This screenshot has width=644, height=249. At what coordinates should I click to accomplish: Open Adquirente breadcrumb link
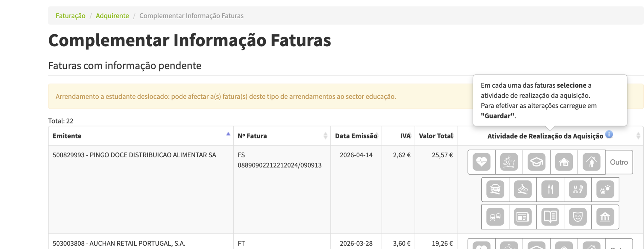(112, 16)
